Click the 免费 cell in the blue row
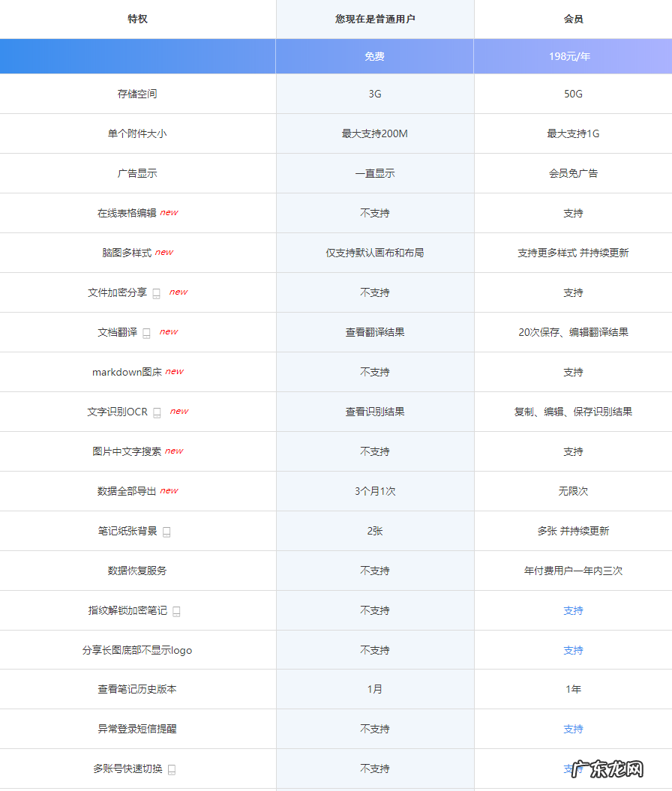 click(x=375, y=55)
